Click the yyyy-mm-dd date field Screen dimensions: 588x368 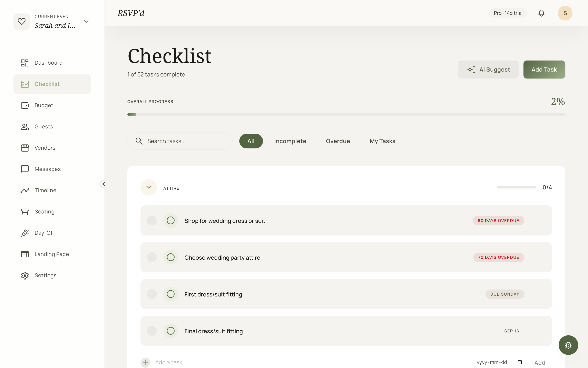tap(499, 362)
